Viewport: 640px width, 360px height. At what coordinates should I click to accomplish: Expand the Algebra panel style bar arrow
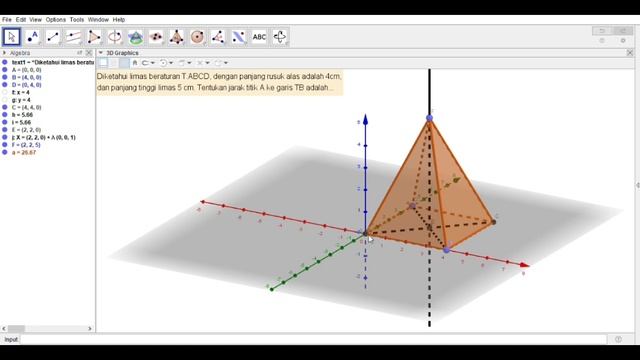4,53
